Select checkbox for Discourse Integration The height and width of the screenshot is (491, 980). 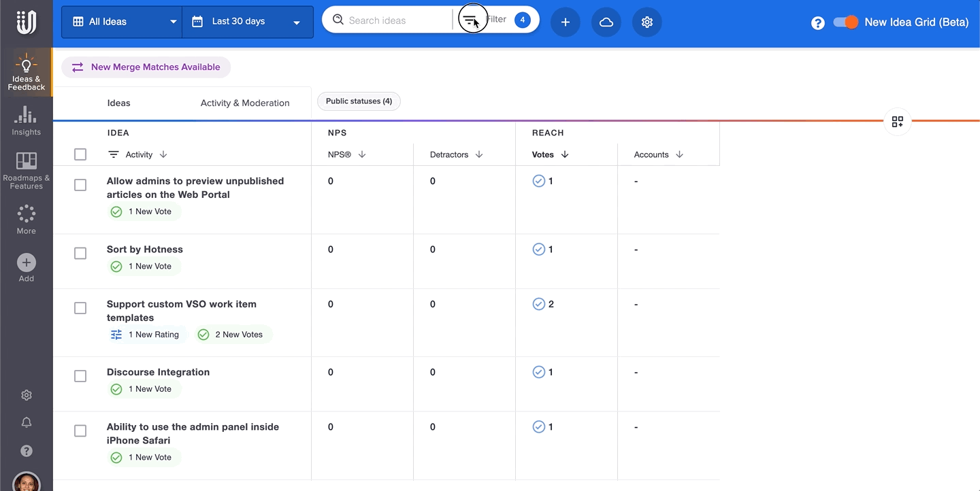[x=80, y=376]
